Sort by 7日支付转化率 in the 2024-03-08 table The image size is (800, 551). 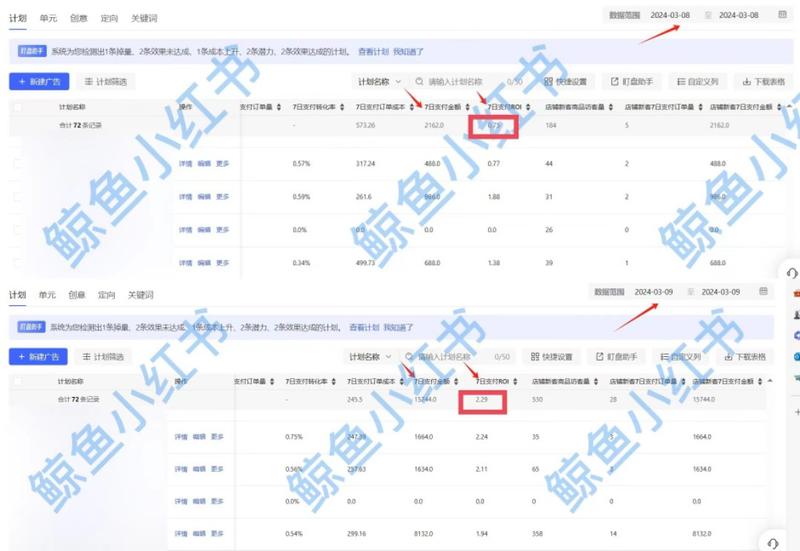click(342, 107)
